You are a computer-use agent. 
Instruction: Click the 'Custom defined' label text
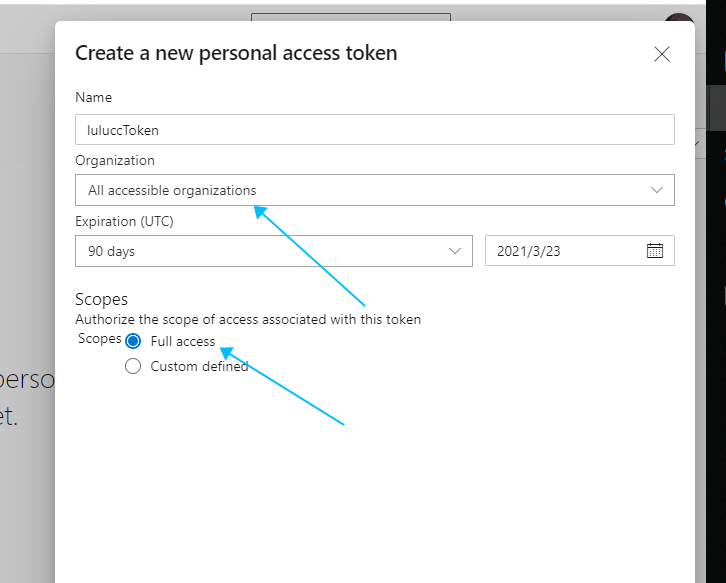tap(199, 366)
